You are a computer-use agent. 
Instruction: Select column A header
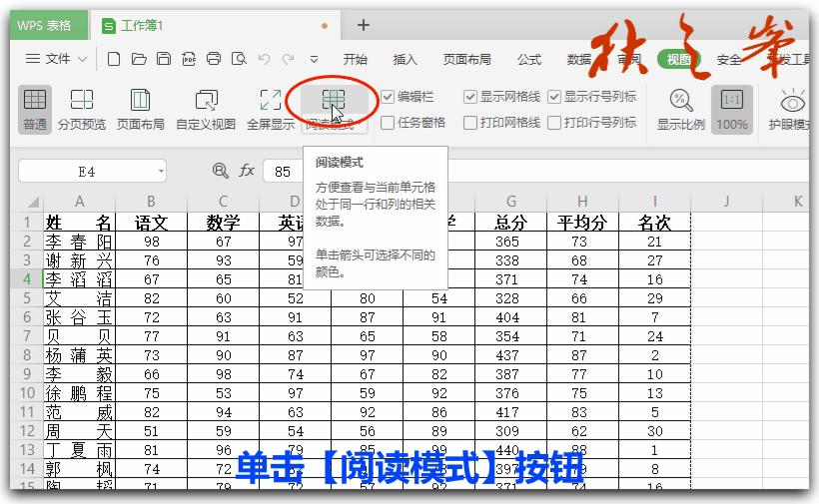point(79,202)
